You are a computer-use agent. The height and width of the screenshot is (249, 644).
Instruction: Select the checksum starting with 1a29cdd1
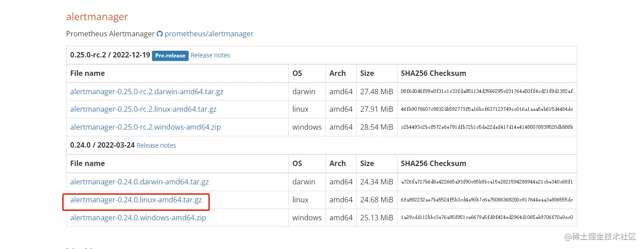(x=487, y=218)
